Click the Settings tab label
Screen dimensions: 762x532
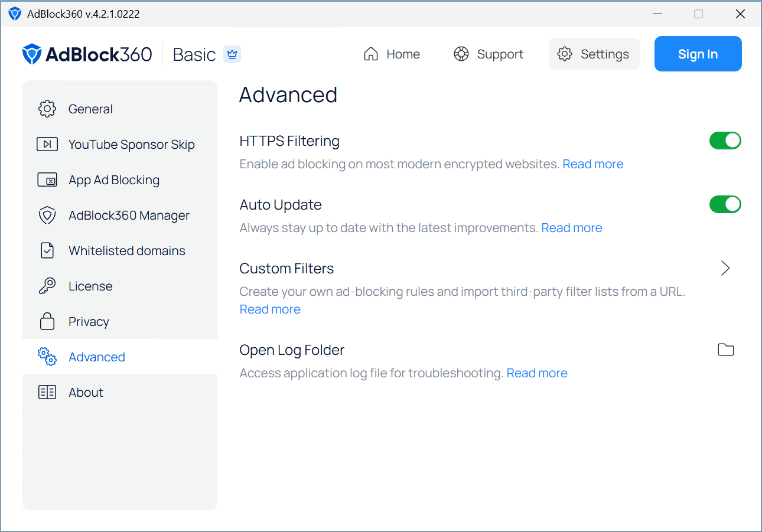coord(605,54)
